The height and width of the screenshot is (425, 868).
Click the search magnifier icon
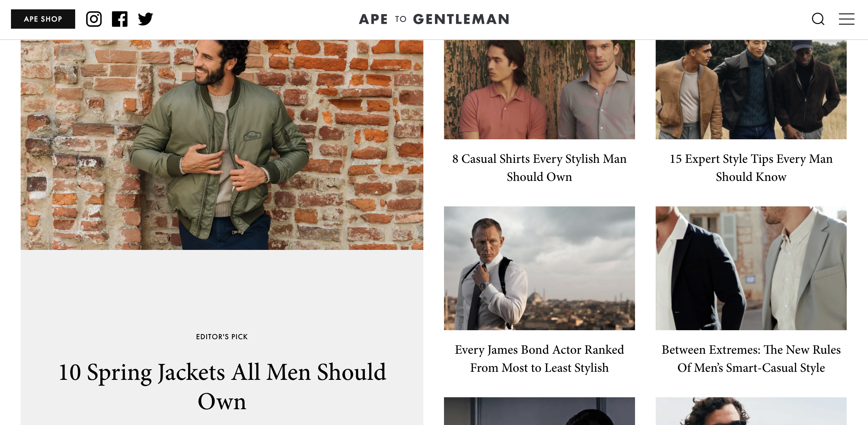click(818, 19)
